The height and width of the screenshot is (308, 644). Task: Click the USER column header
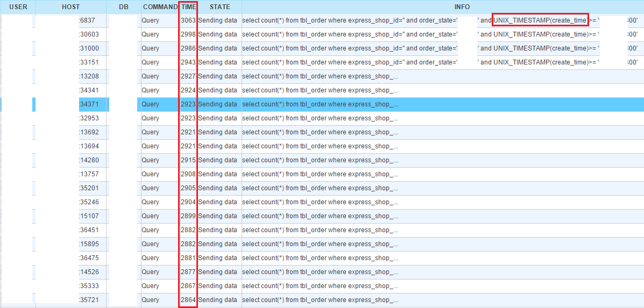[18, 7]
